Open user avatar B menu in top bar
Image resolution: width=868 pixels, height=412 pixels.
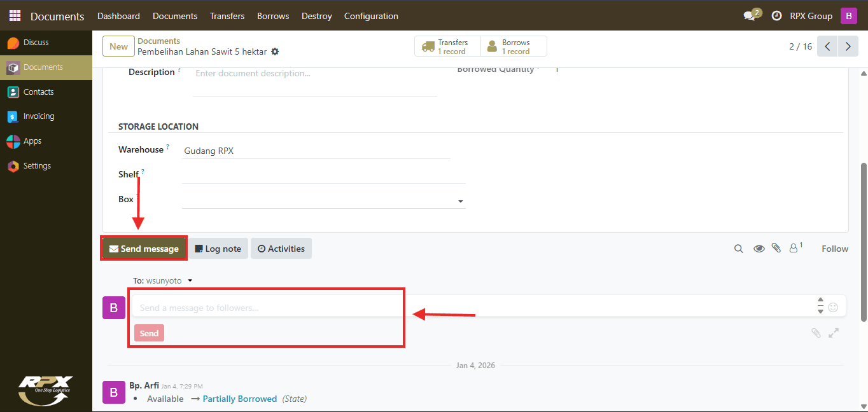point(849,16)
